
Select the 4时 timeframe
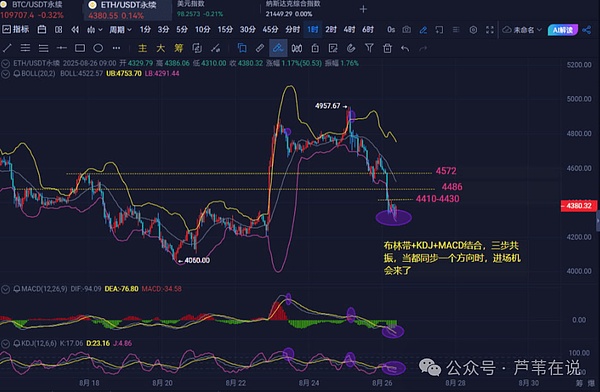tap(349, 29)
